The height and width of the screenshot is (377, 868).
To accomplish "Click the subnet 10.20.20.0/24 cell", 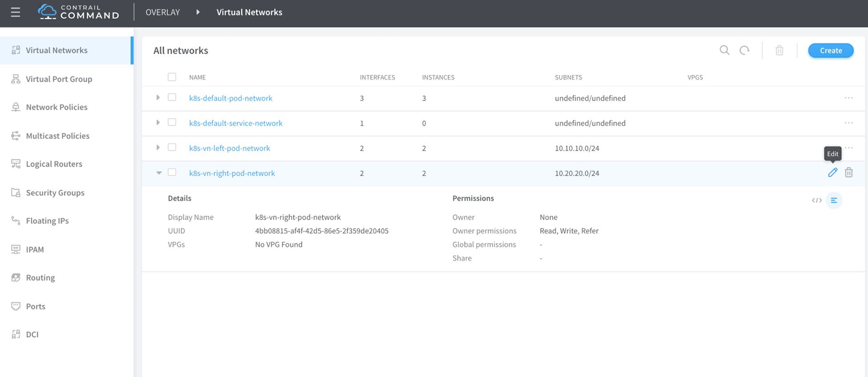I will (577, 173).
